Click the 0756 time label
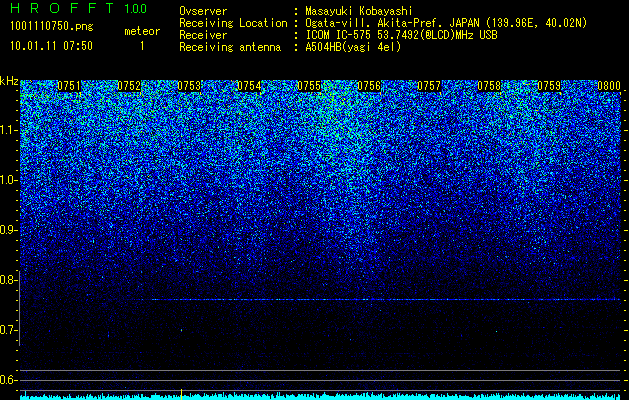 point(369,86)
